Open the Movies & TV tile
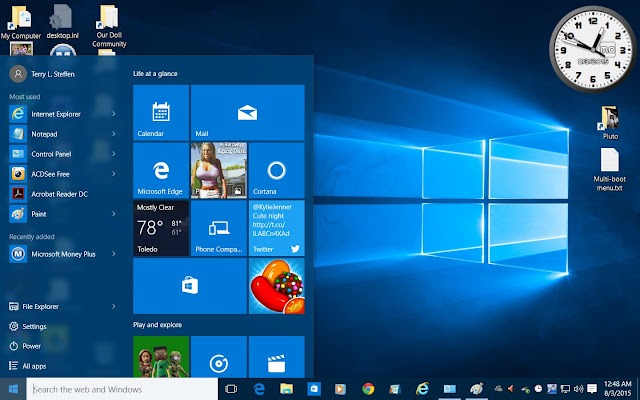 (276, 357)
